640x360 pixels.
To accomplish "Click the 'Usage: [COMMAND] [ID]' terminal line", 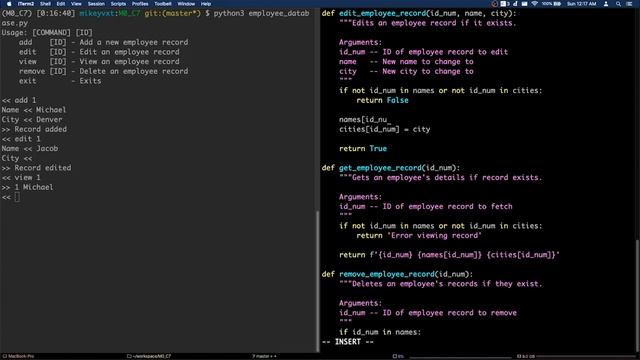I will pyautogui.click(x=47, y=33).
